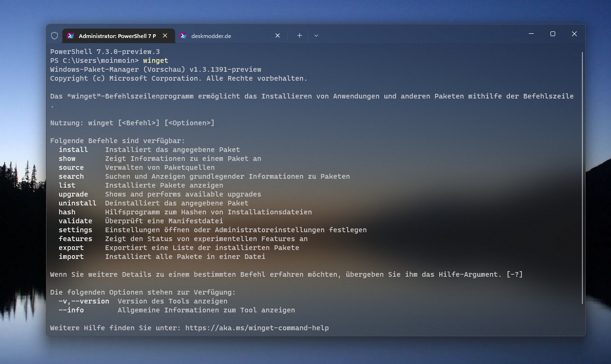Image resolution: width=611 pixels, height=364 pixels.
Task: Click 'Zeigt Informationen zu einem Paket an'
Action: [183, 159]
